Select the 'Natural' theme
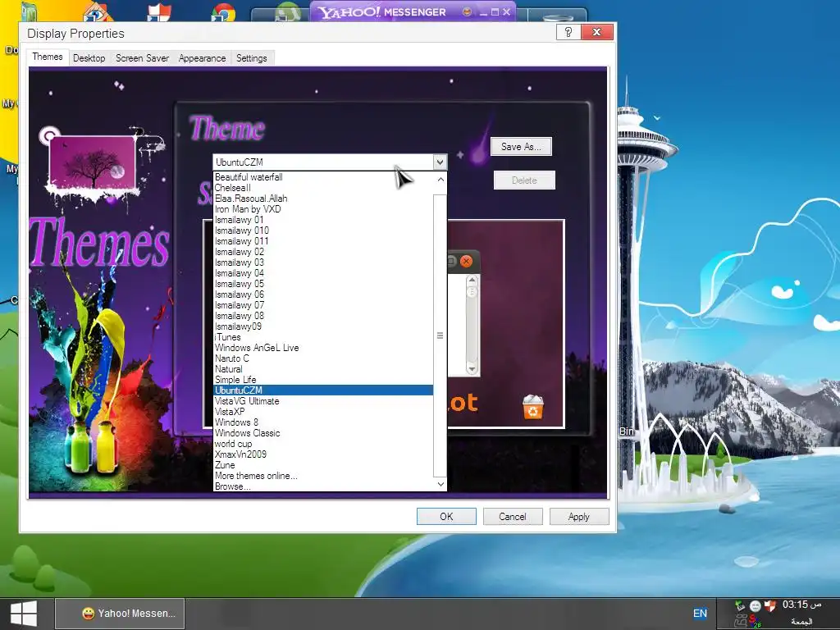The height and width of the screenshot is (630, 840). (323, 369)
